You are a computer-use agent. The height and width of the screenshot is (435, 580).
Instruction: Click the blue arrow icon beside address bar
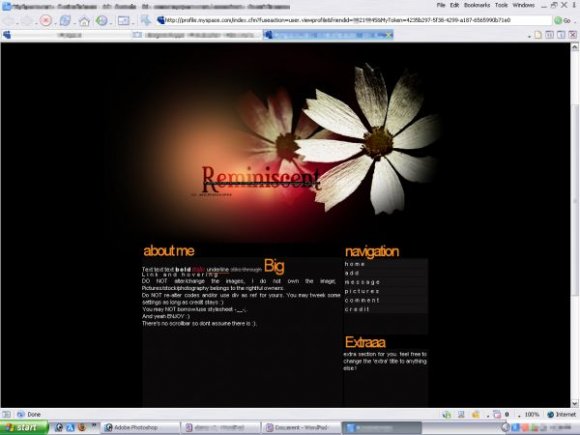(x=146, y=20)
